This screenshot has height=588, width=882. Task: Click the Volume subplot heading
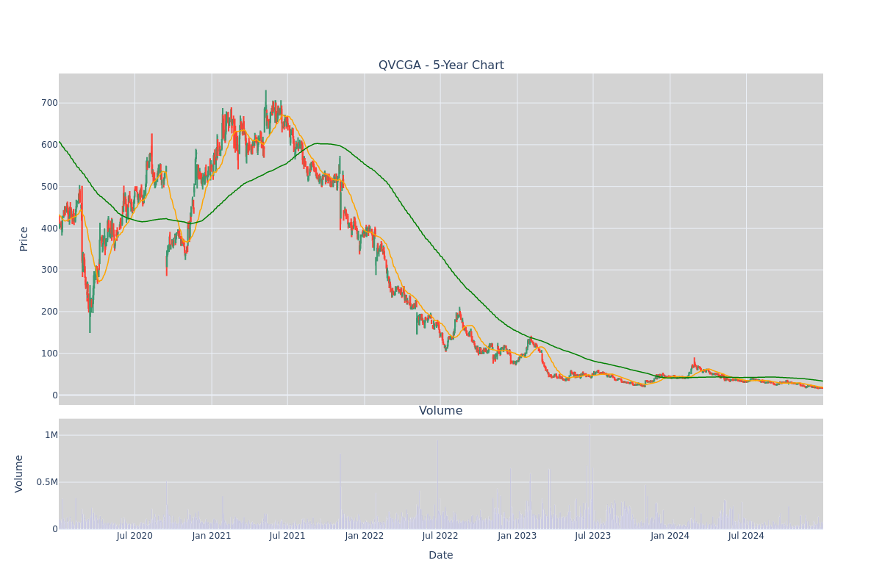tap(441, 411)
